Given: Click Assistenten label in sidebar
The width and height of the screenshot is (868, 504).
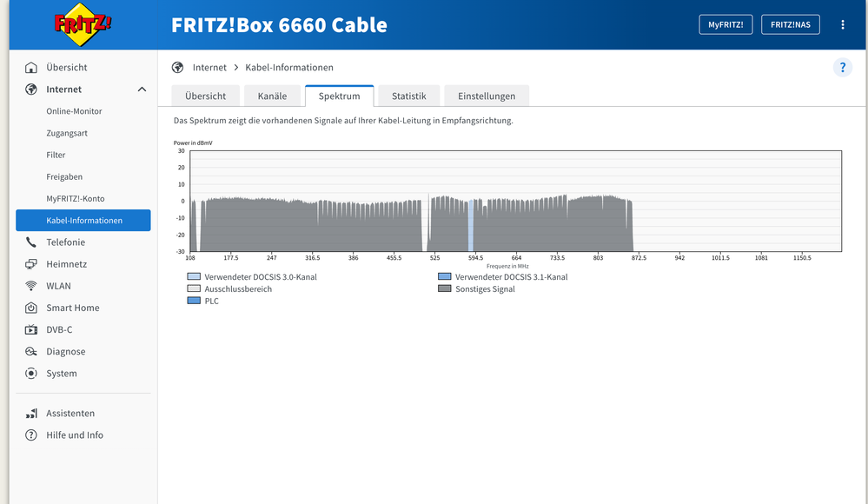Looking at the screenshot, I should (70, 413).
